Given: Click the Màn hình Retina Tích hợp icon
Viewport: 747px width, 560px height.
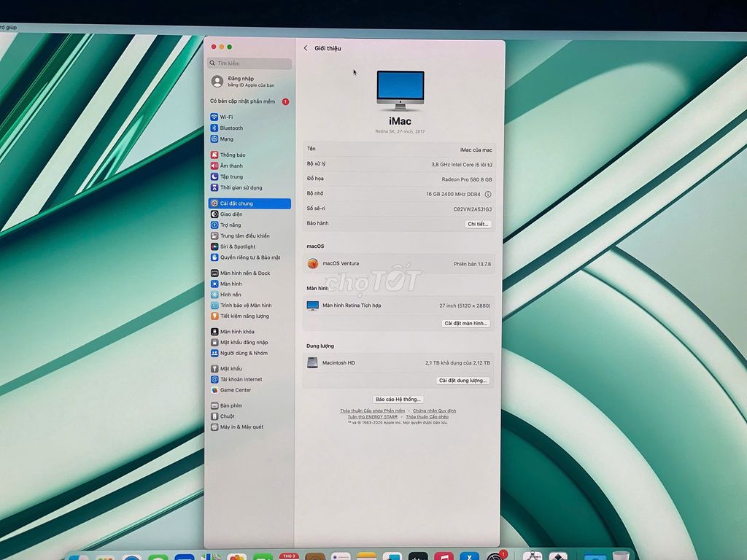Looking at the screenshot, I should 312,306.
